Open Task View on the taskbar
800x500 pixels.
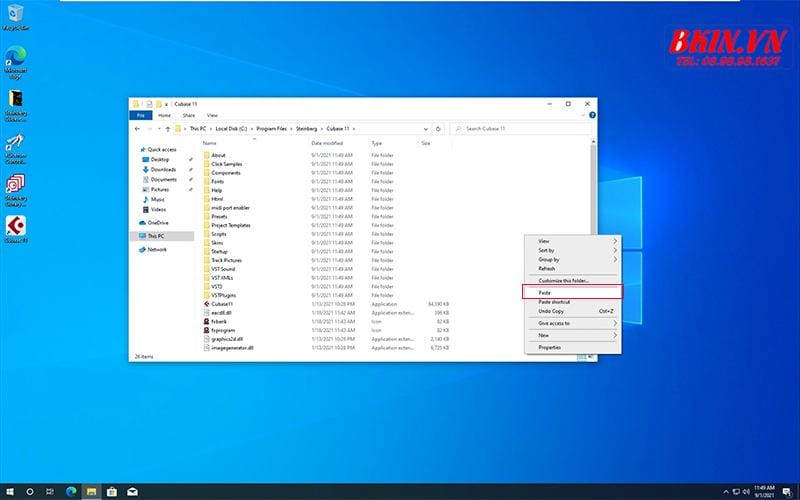(49, 492)
